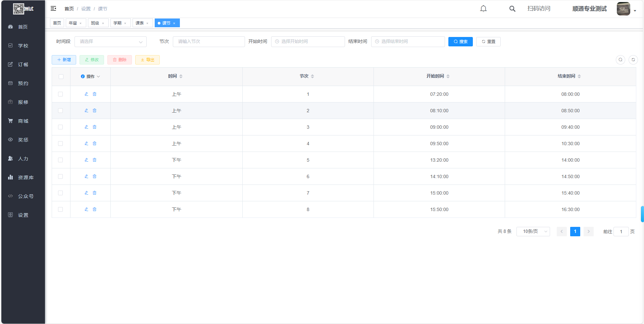Click the 删除 delete button

[x=119, y=60]
